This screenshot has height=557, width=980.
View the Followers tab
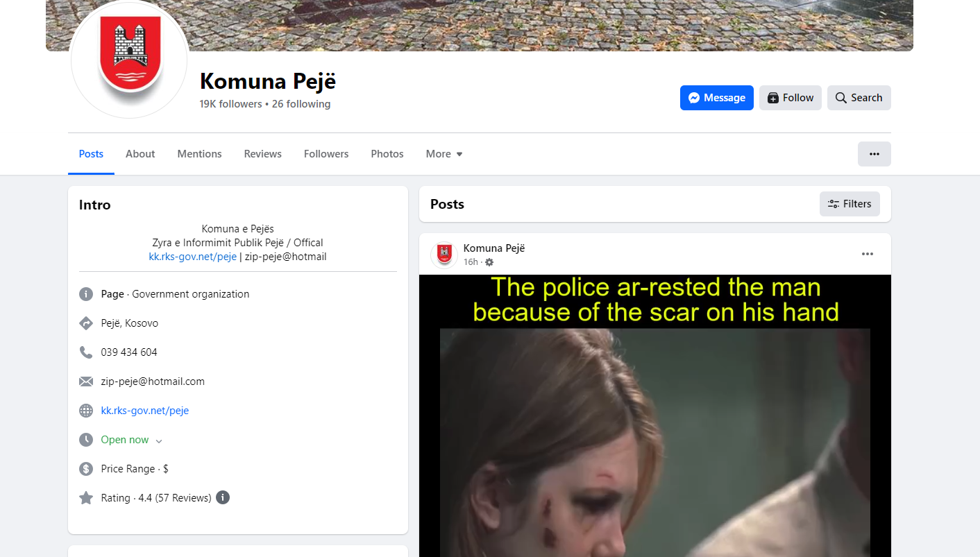[326, 154]
